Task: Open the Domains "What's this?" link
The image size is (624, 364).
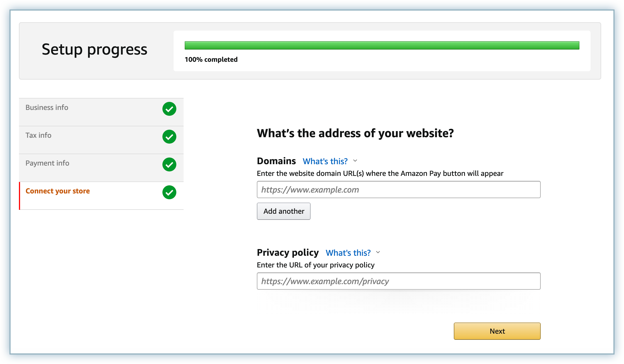Action: pos(325,161)
